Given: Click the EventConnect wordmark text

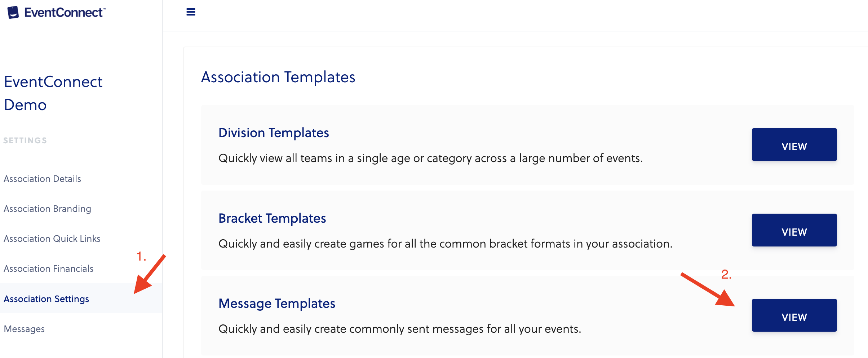Looking at the screenshot, I should click(65, 13).
